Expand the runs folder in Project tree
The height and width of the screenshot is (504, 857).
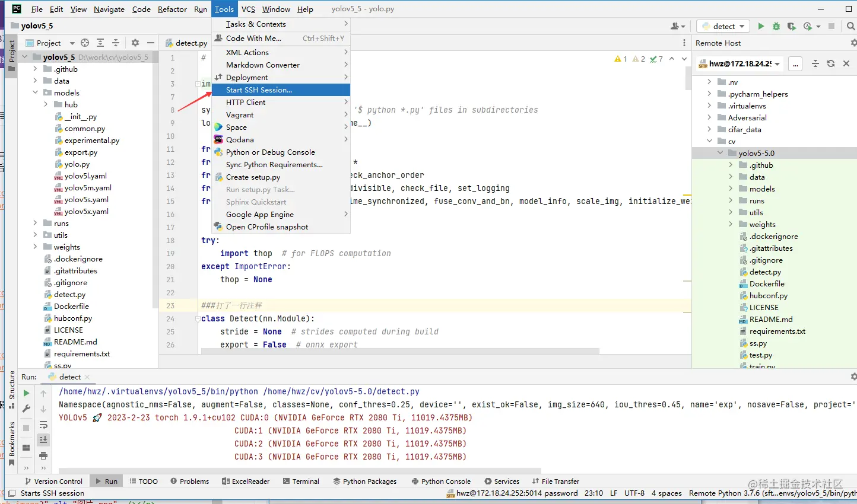click(x=36, y=223)
